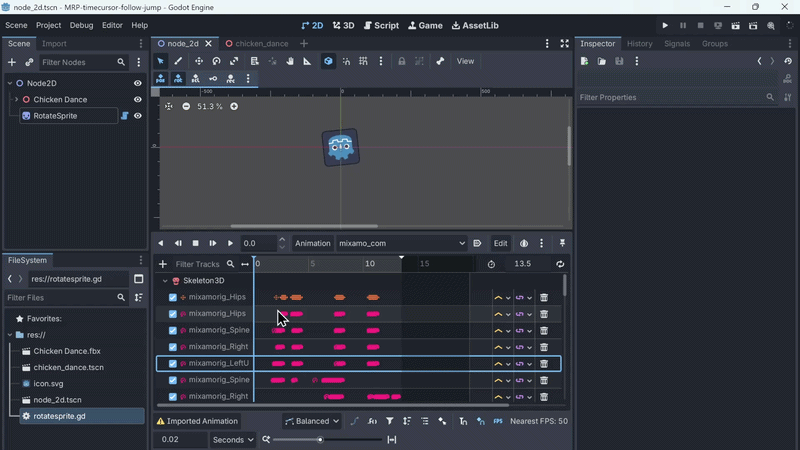Viewport: 800px width, 450px height.
Task: Run the project with the Play button
Action: [x=665, y=25]
